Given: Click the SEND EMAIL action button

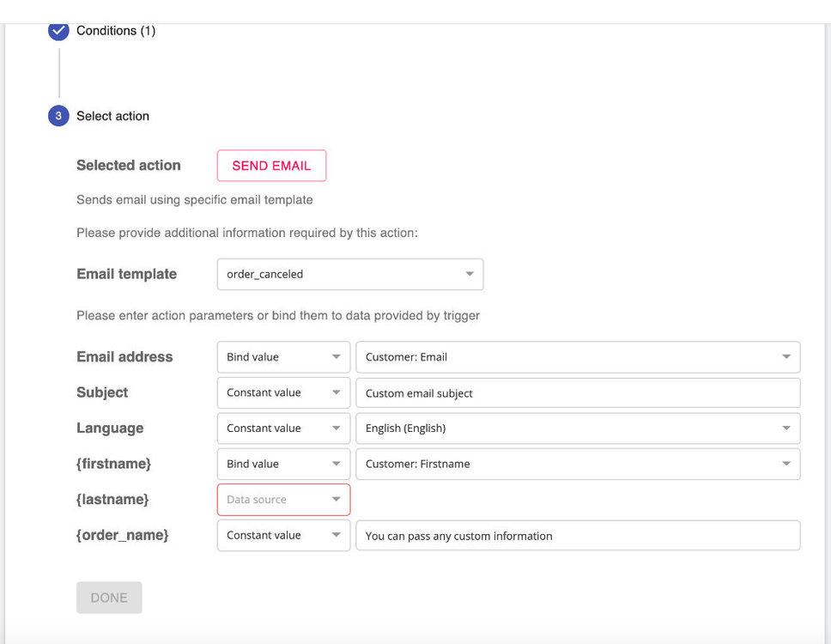Looking at the screenshot, I should [x=271, y=166].
